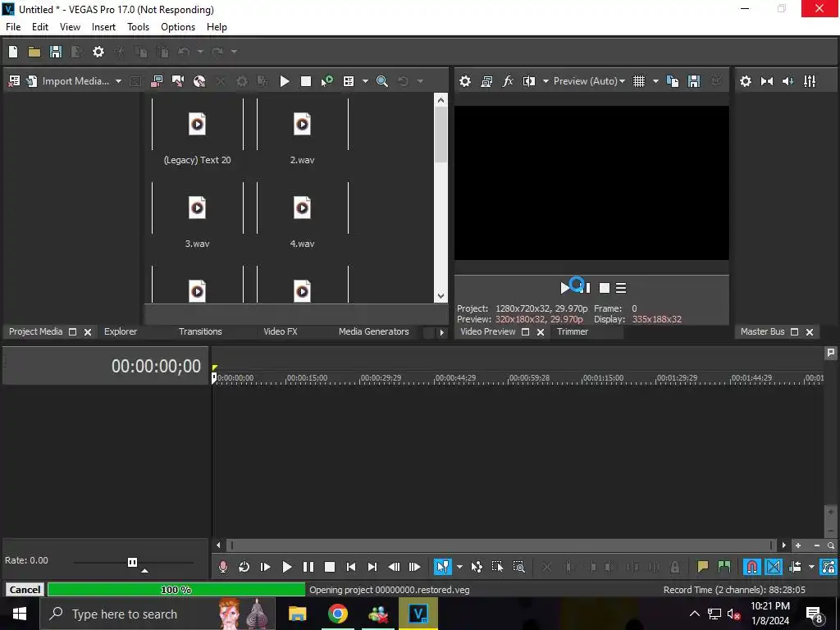This screenshot has height=630, width=840.
Task: Toggle Downmix Output icon in Master Bus
Action: [767, 81]
